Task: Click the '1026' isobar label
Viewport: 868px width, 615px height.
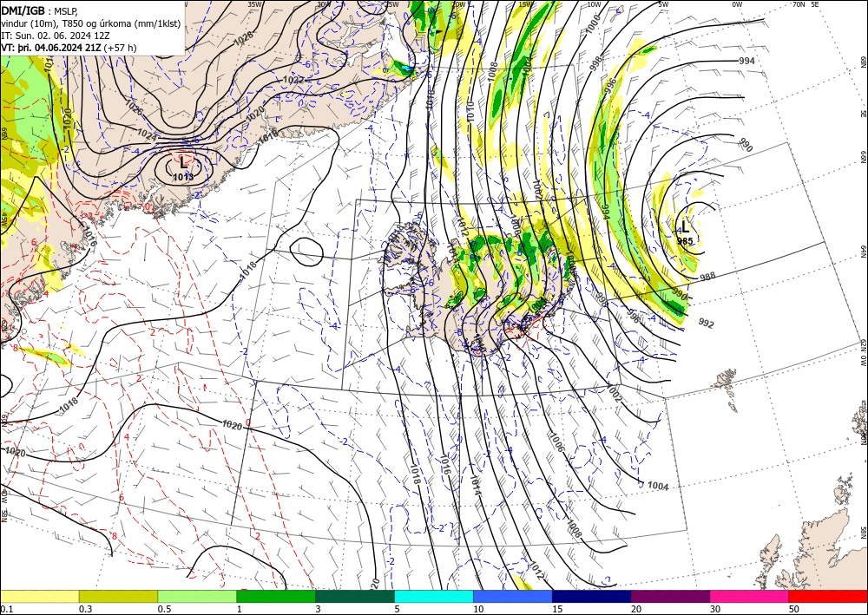Action: [x=134, y=108]
